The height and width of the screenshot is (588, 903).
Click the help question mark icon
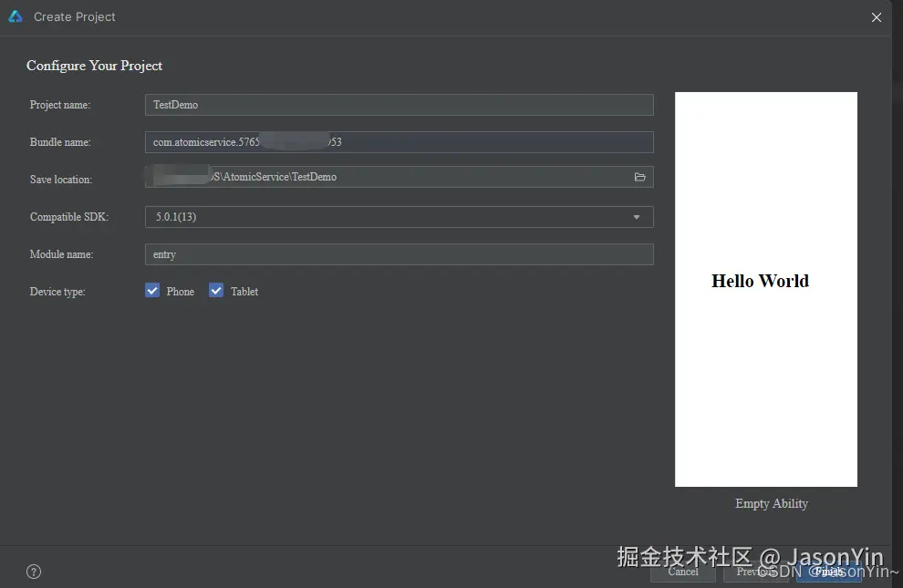tap(33, 571)
